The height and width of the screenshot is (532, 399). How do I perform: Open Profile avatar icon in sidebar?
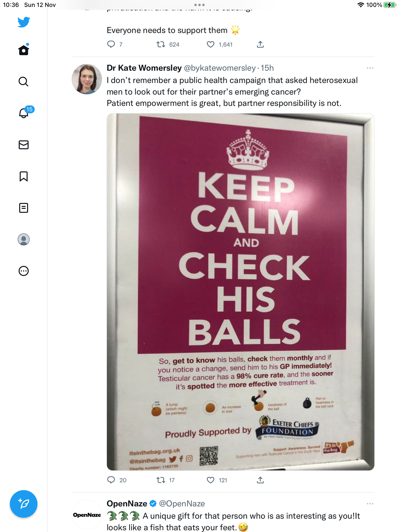point(24,239)
